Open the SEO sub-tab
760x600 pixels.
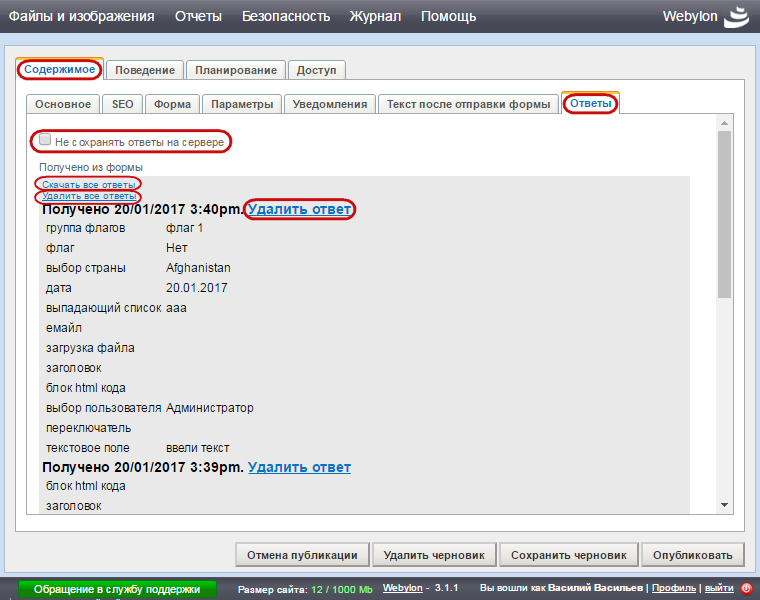click(x=123, y=104)
